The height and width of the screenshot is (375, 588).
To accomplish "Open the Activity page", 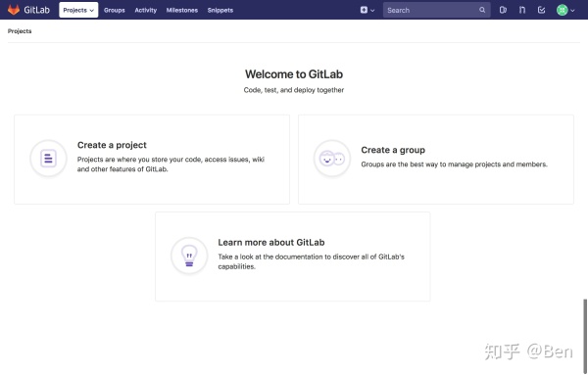I will 145,10.
